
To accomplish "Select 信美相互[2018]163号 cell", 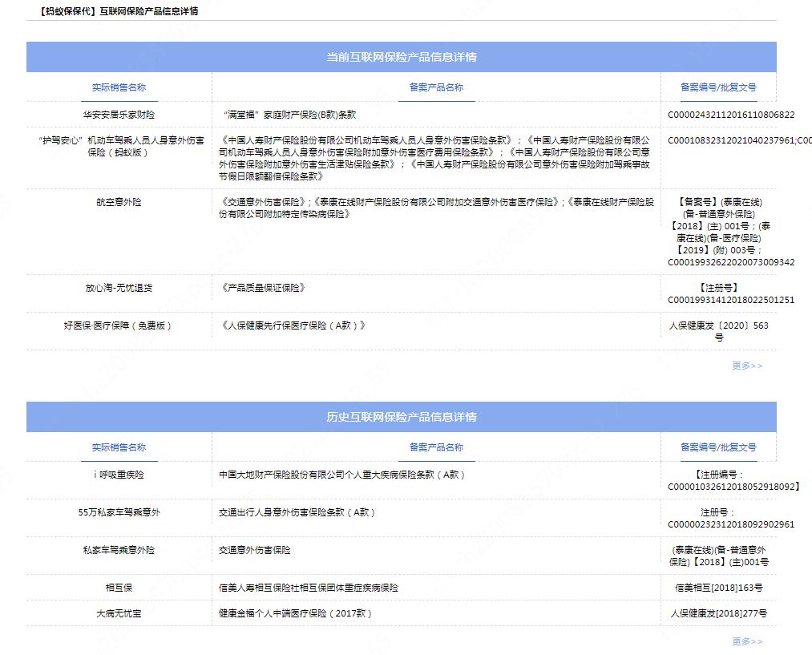I will (719, 588).
